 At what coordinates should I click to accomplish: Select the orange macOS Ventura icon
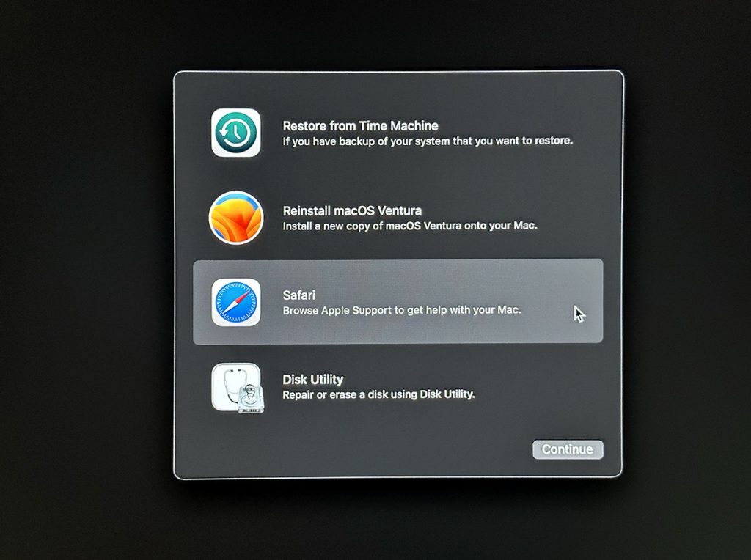(235, 218)
